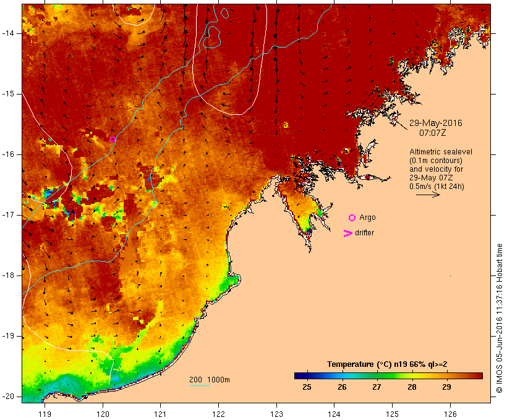Click the IMOS copyright timestamp text

[499, 319]
